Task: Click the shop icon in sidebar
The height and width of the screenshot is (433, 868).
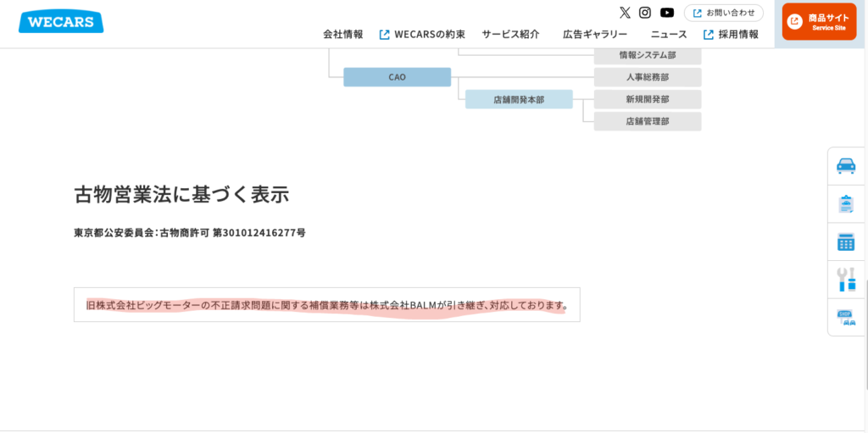Action: [846, 317]
